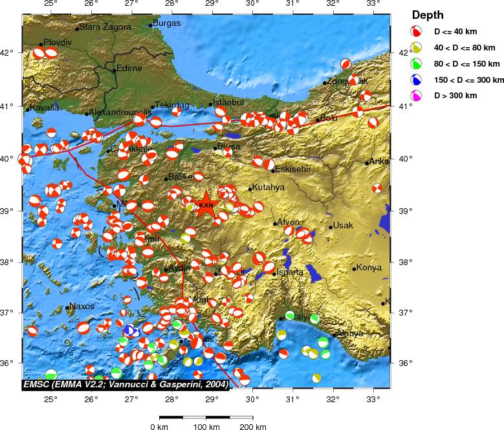The image size is (504, 430).
Task: Click the black city dot for Naxos
Action: click(x=67, y=308)
